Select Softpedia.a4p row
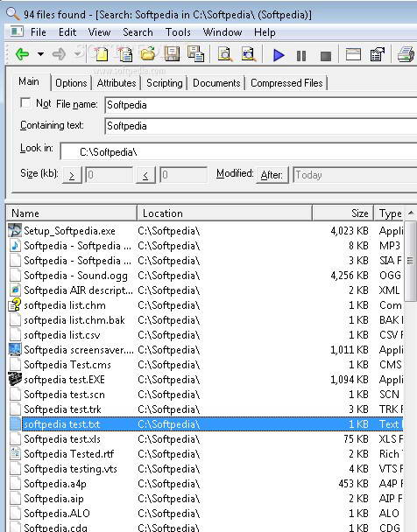 click(x=206, y=484)
